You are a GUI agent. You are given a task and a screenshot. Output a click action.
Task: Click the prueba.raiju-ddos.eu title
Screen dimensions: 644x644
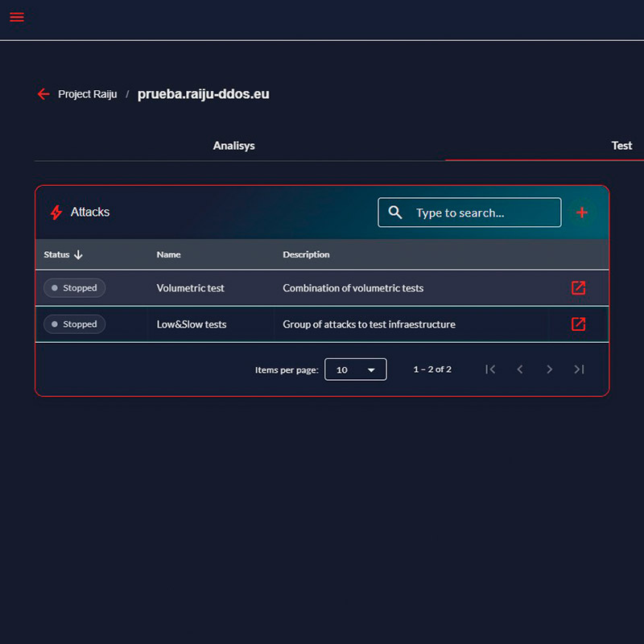coord(204,94)
